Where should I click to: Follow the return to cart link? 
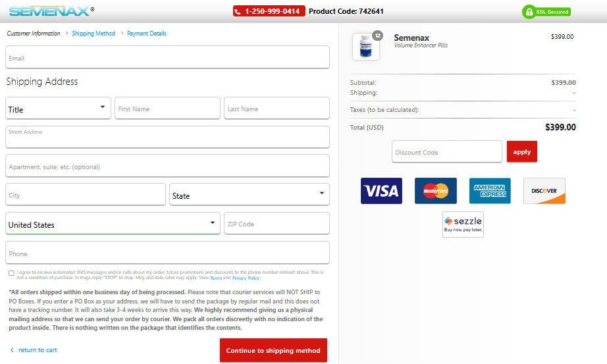pyautogui.click(x=37, y=350)
